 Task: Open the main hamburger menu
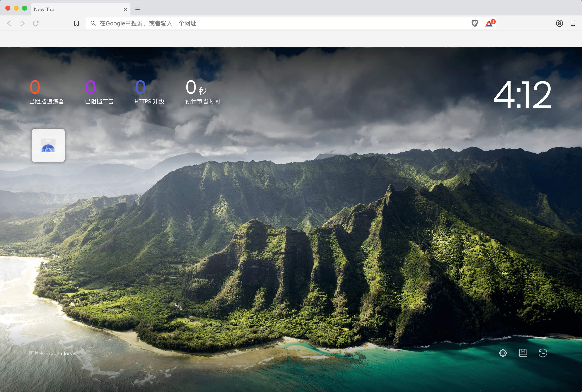click(572, 23)
